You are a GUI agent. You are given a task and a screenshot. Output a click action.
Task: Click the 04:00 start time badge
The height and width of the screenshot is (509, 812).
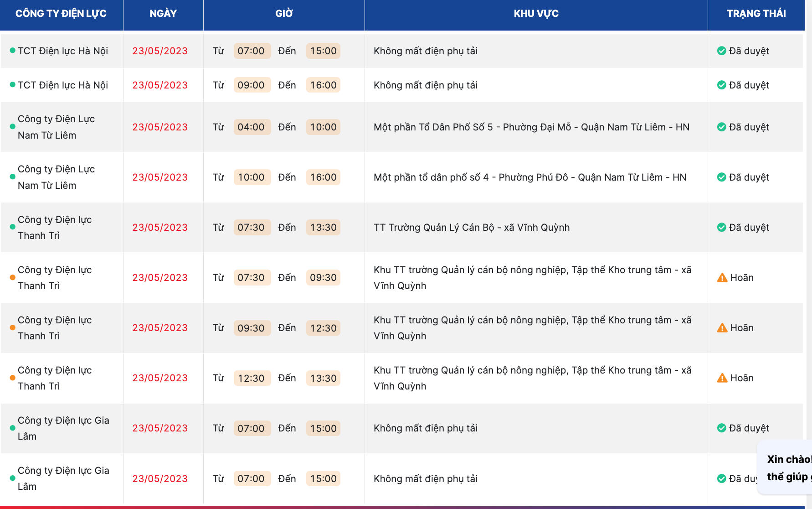[251, 127]
